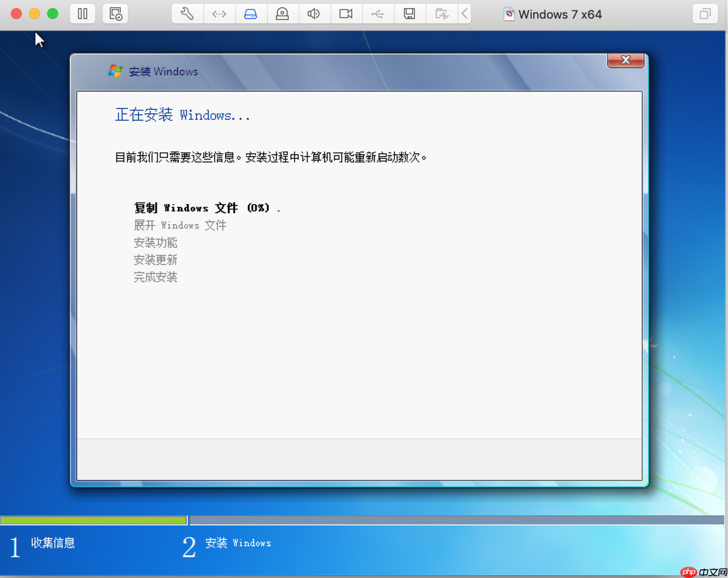The image size is (728, 578).
Task: Click the floppy disk icon
Action: 410,13
